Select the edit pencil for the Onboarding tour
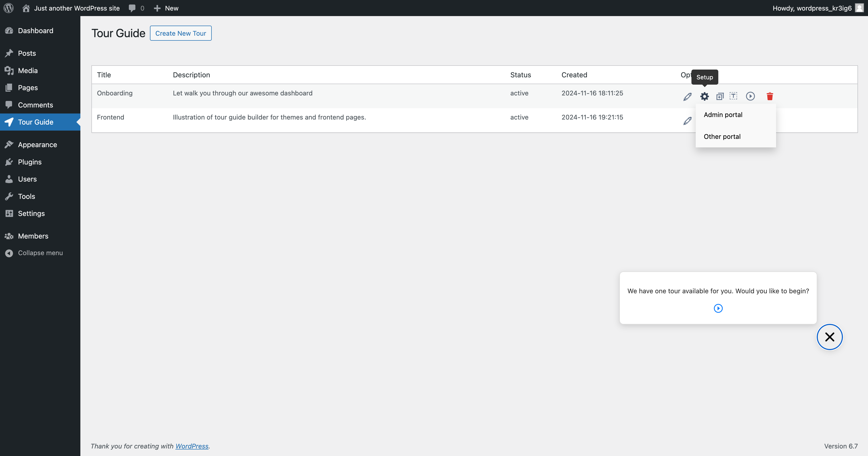 click(x=687, y=96)
